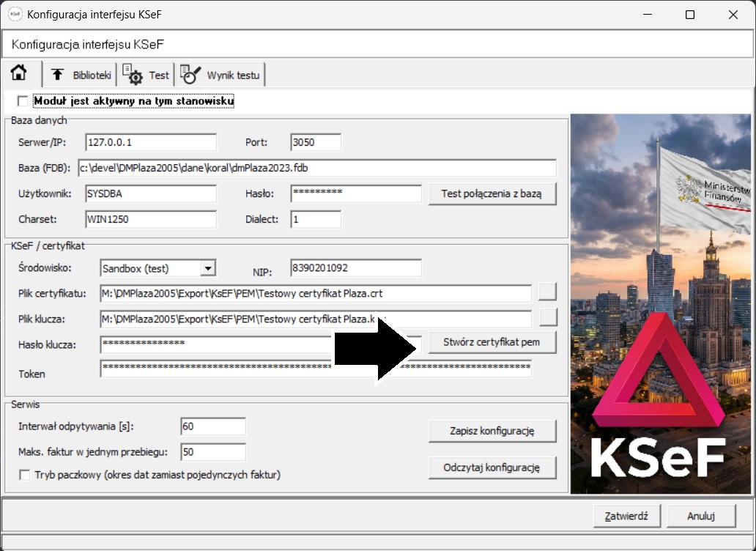
Task: Click the Charset field with WIN1250
Action: pos(151,219)
